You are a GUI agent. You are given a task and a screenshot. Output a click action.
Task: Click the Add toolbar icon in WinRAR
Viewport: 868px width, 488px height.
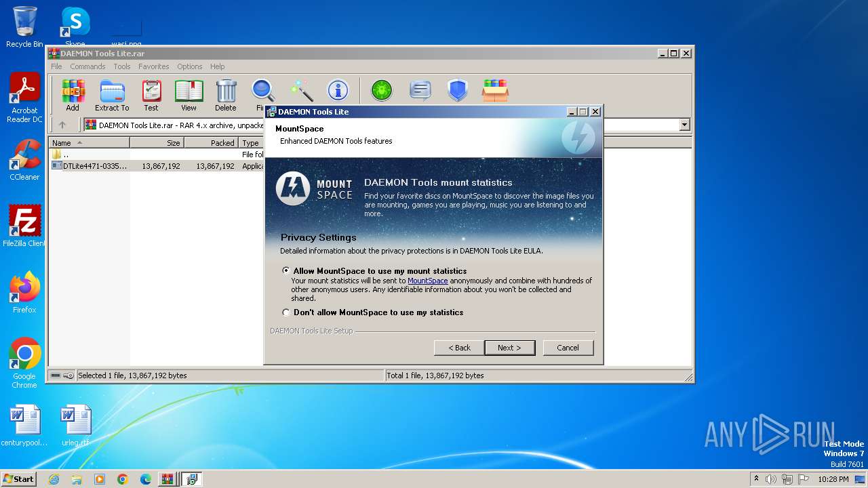point(73,95)
